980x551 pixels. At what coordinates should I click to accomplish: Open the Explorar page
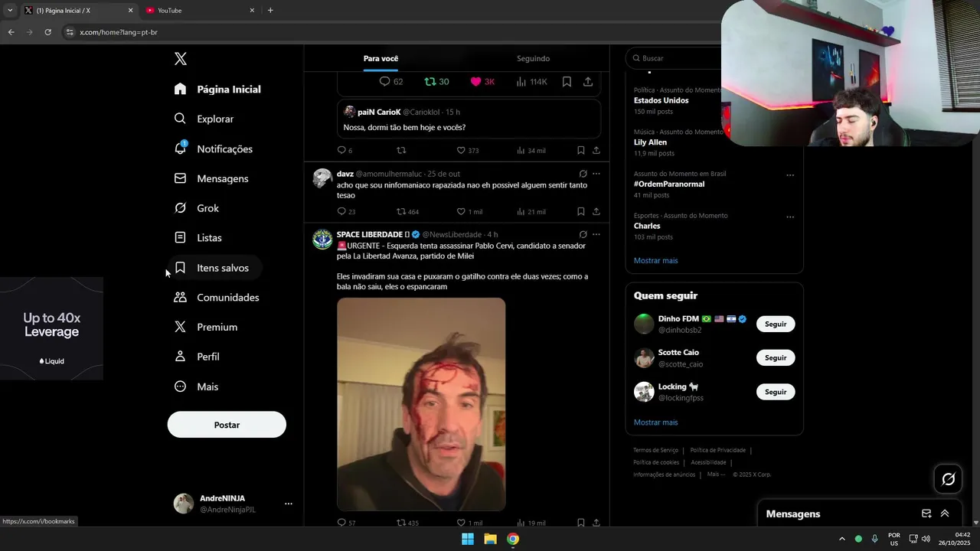[x=204, y=119]
